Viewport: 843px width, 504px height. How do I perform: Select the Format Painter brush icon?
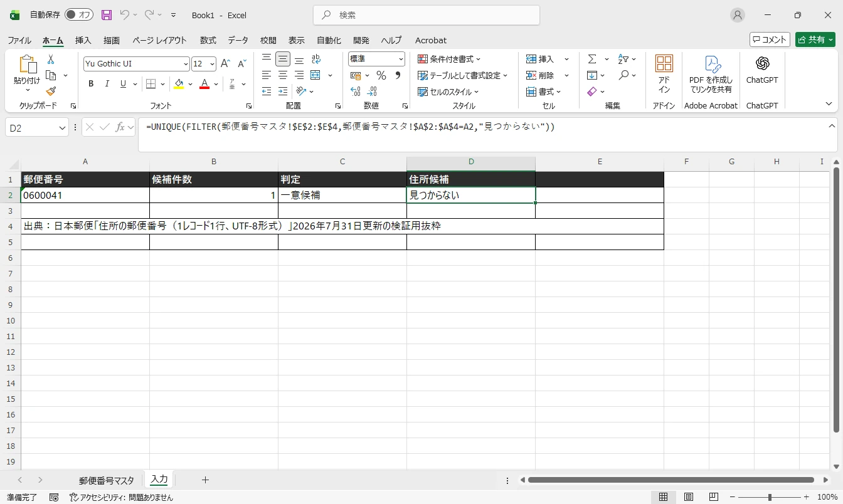[51, 92]
